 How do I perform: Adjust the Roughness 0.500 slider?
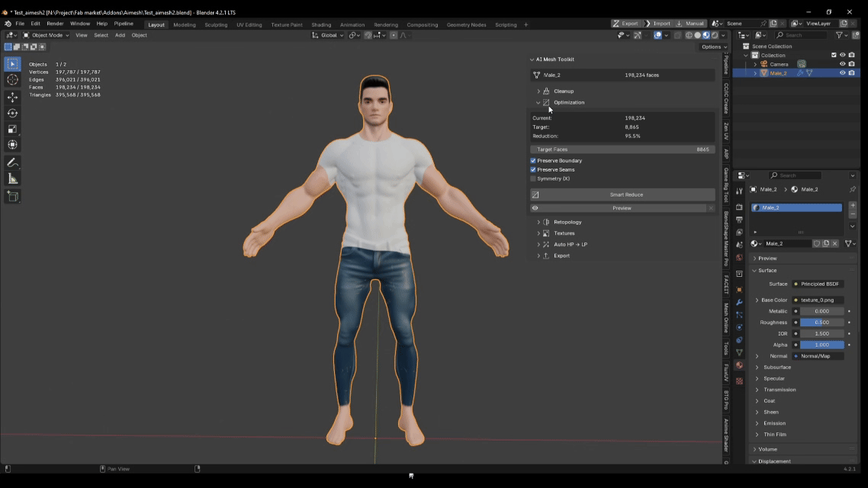tap(822, 323)
